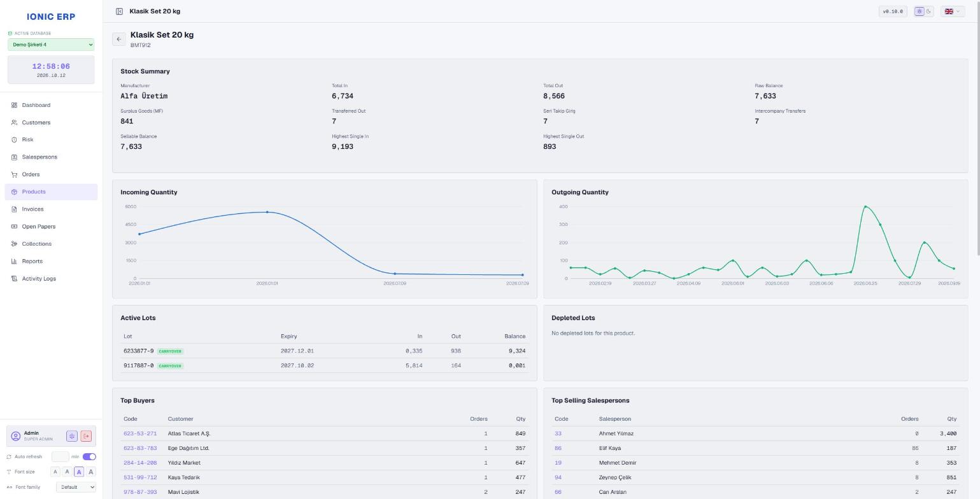This screenshot has height=499, width=980.
Task: Click the Outgoing Quantity chart highest peak point
Action: [x=865, y=207]
